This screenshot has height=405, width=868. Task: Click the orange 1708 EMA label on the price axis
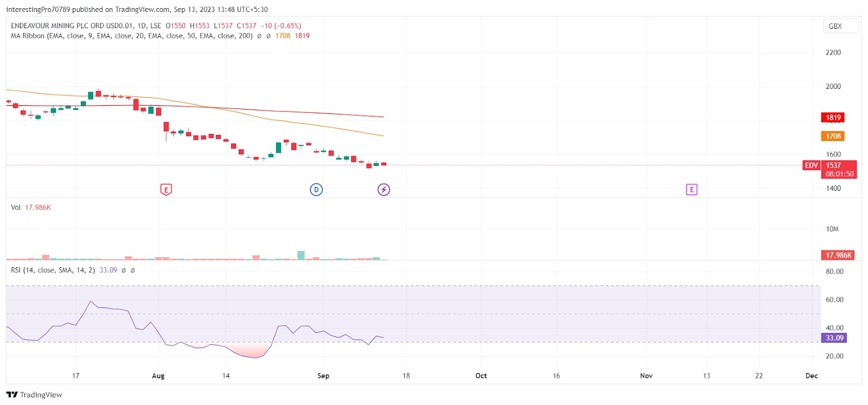click(833, 136)
